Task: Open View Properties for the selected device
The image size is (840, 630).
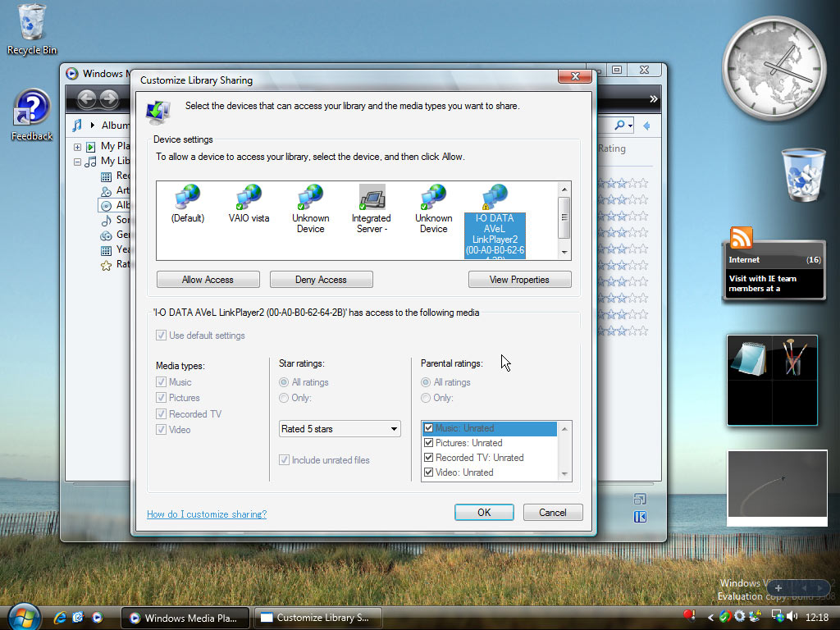Action: (519, 280)
